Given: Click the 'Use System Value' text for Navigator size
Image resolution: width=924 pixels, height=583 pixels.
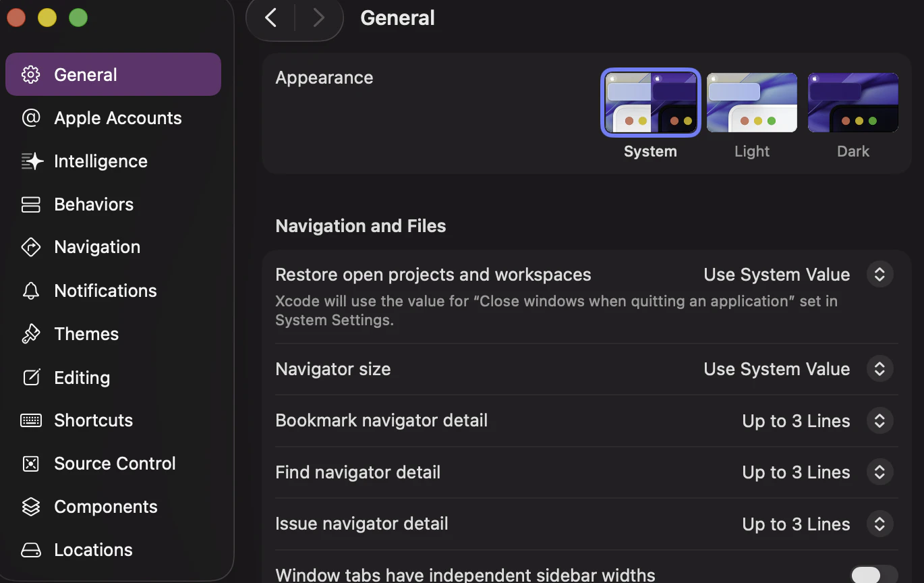Looking at the screenshot, I should click(x=776, y=369).
